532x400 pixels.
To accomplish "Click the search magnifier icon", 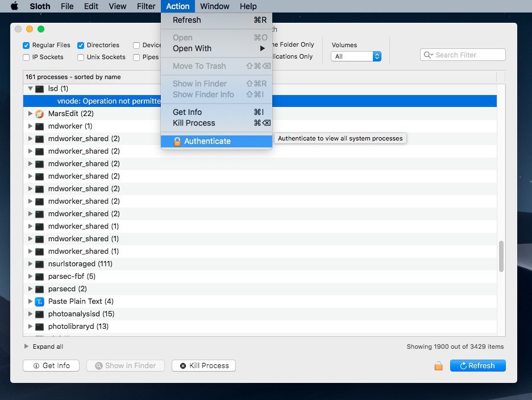I will pos(427,55).
